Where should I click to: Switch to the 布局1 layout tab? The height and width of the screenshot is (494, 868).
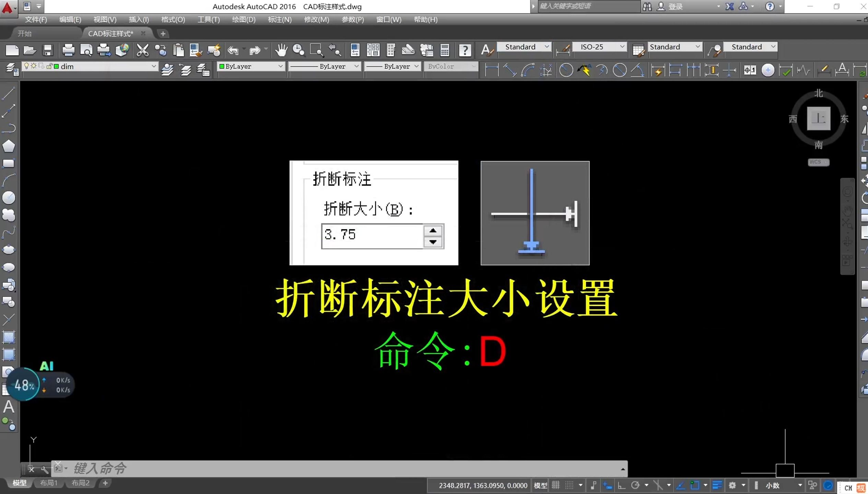pyautogui.click(x=48, y=483)
